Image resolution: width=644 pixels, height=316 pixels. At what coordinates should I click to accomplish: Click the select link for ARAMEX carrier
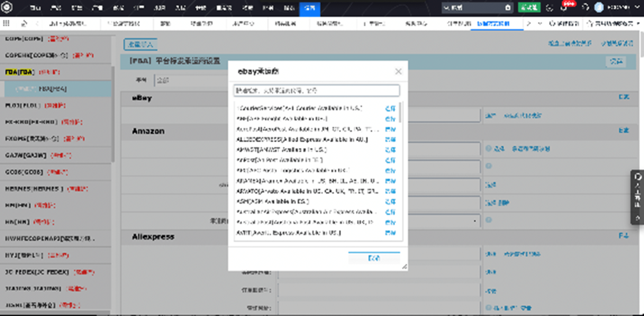390,181
